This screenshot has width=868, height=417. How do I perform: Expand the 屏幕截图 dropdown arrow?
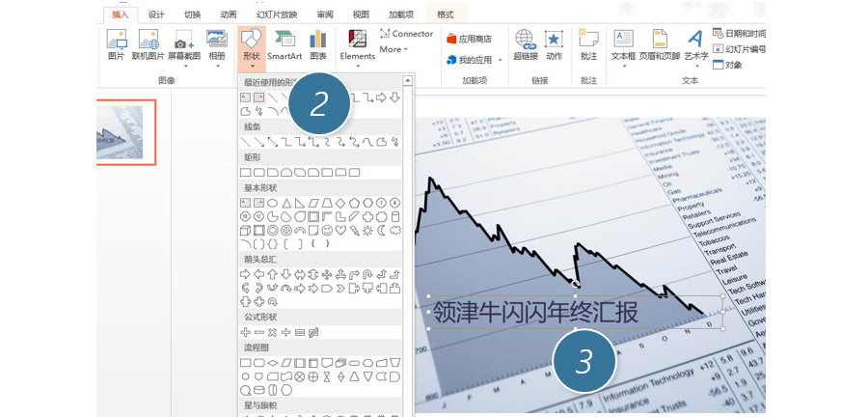point(185,67)
